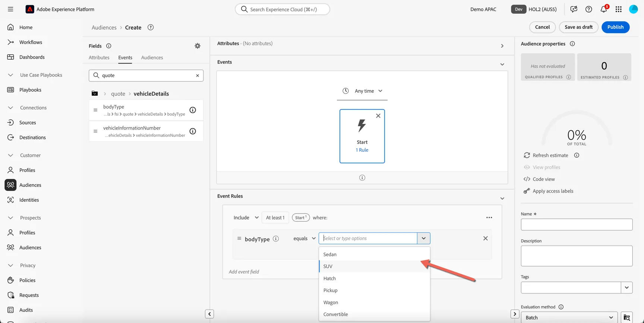Screen dimensions: 644x323
Task: Click the audience Name input field
Action: coord(577,224)
